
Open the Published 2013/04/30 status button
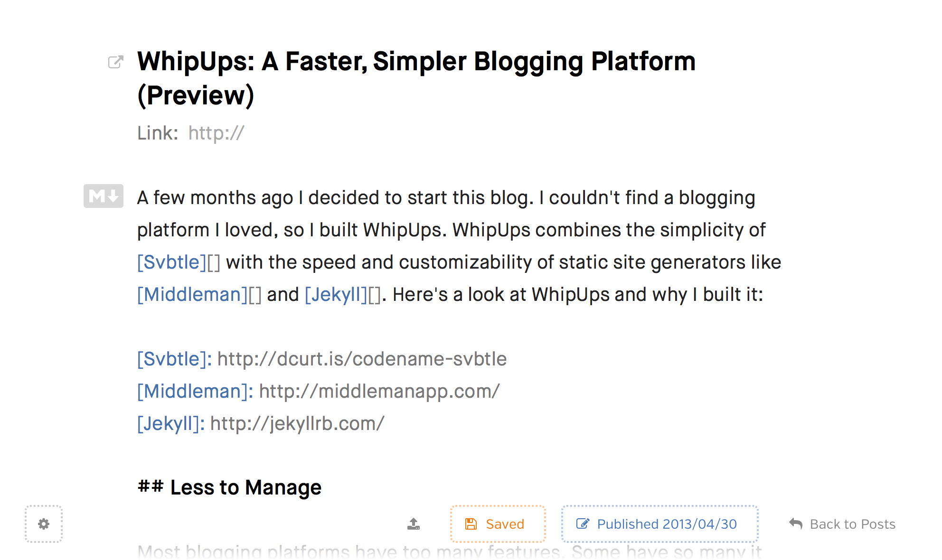[x=660, y=524]
